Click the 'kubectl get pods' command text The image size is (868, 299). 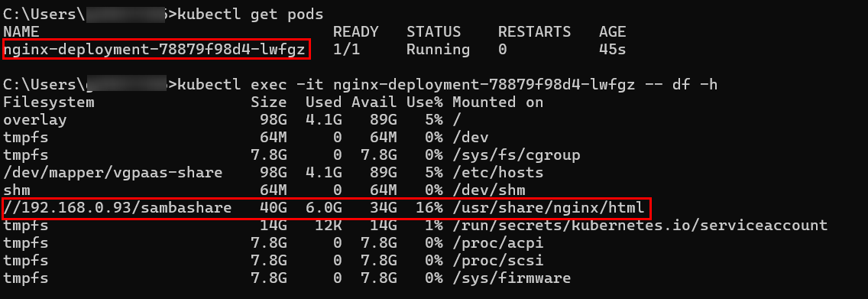(x=250, y=15)
